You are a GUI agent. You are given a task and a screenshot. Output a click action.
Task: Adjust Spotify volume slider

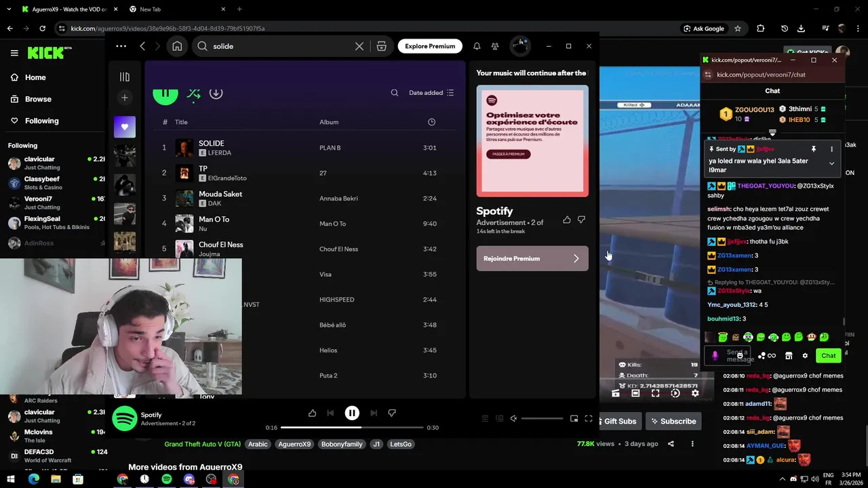(542, 418)
